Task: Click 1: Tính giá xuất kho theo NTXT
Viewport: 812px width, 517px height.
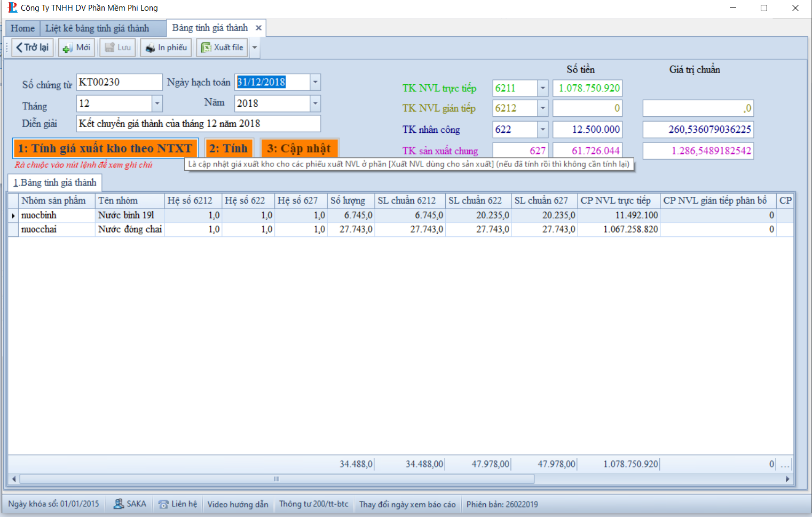Action: tap(105, 148)
